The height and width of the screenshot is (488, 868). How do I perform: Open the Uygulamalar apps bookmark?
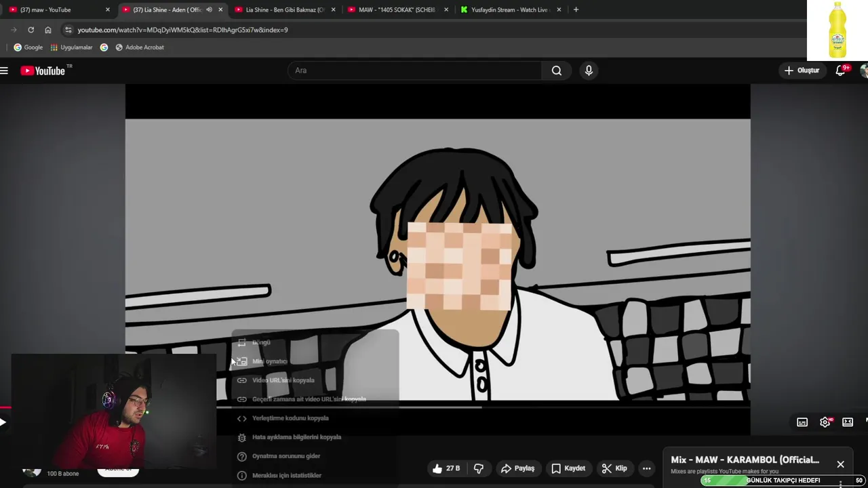coord(71,47)
